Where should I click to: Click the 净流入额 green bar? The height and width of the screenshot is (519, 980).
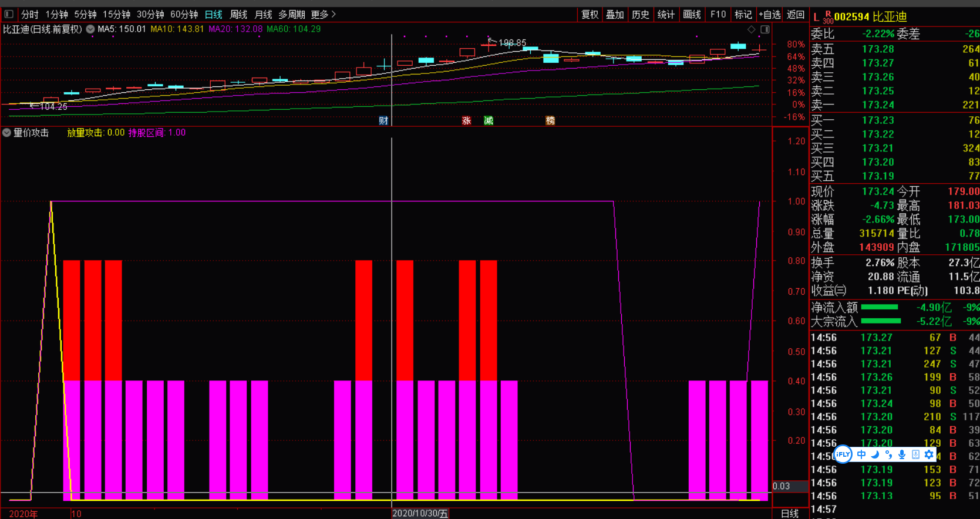(x=880, y=307)
